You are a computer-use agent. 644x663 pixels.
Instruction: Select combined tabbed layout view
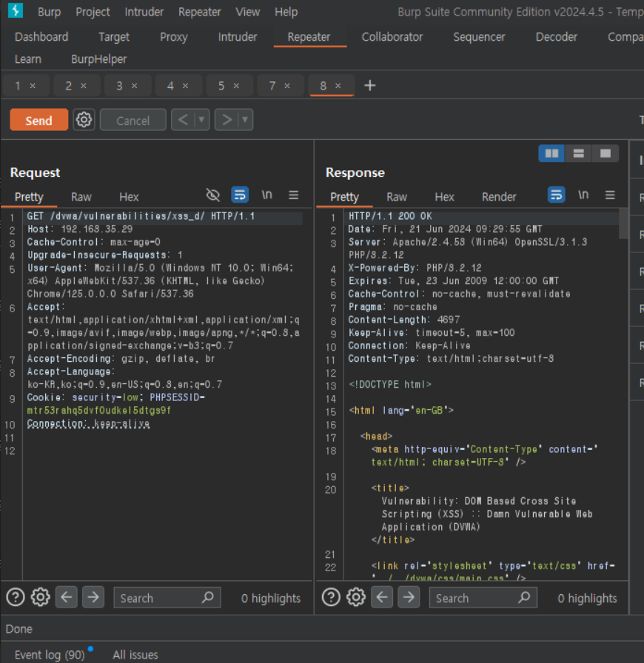pos(606,153)
